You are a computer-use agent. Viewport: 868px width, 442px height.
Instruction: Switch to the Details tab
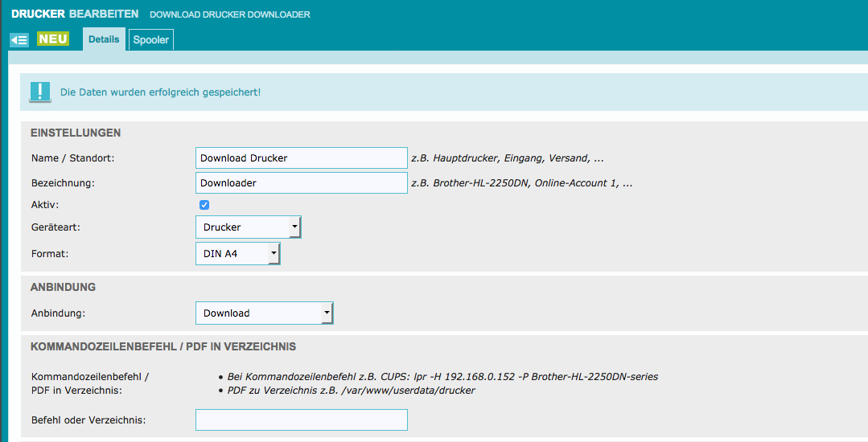tap(104, 39)
